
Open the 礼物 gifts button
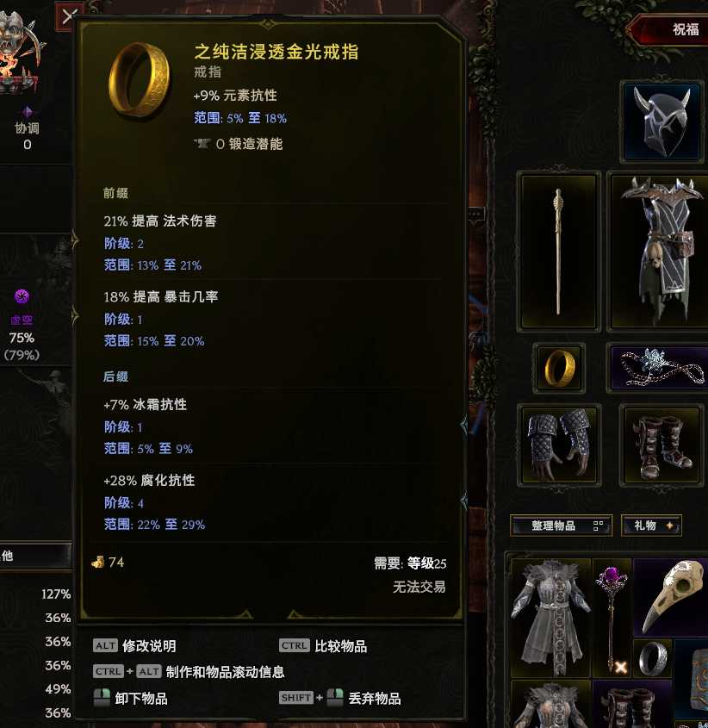(x=651, y=526)
